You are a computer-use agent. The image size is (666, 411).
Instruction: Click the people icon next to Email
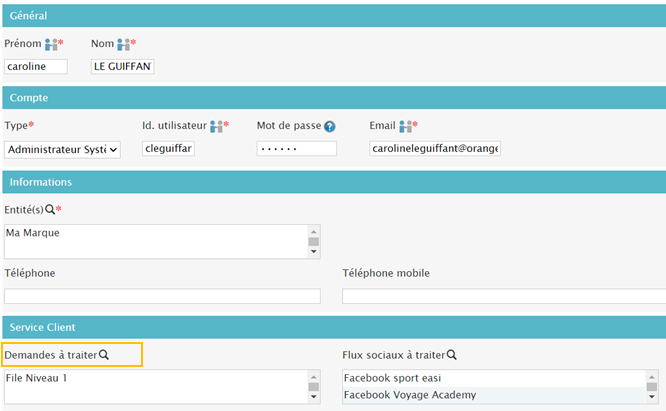point(406,126)
